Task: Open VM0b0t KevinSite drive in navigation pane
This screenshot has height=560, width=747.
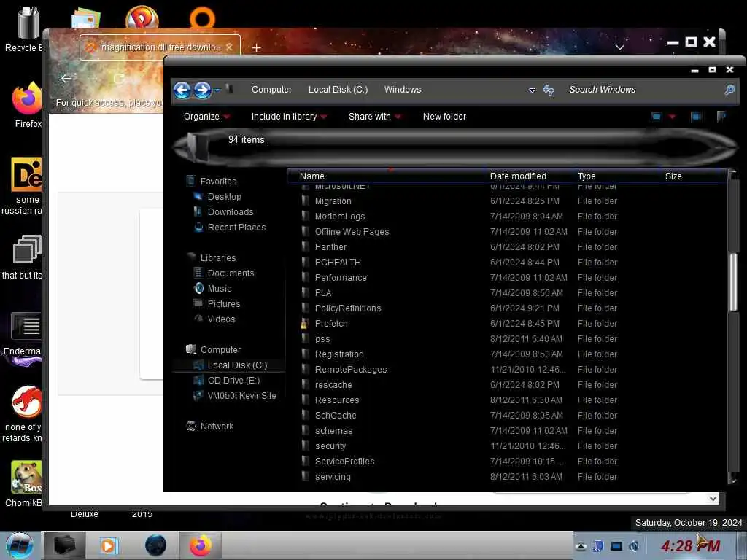Action: pyautogui.click(x=241, y=395)
